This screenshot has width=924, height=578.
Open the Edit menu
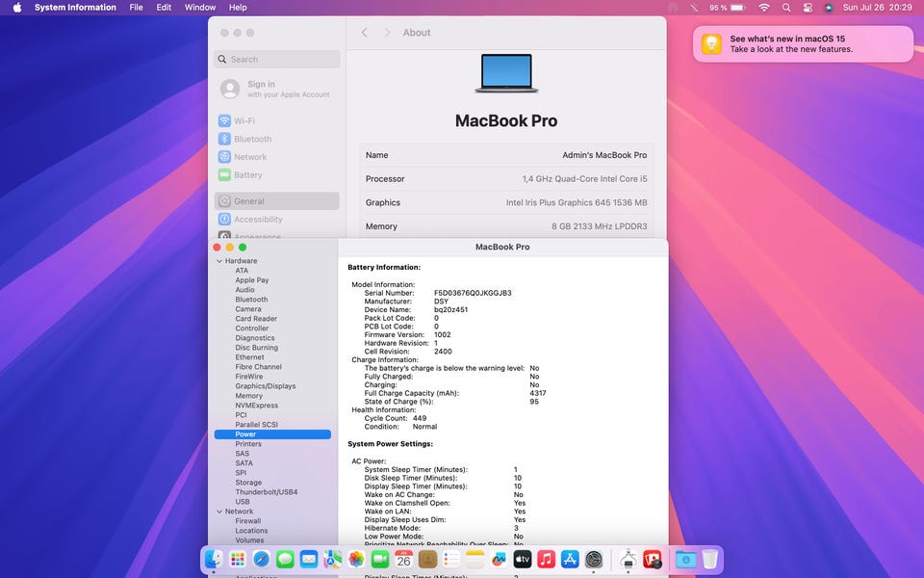(x=164, y=8)
